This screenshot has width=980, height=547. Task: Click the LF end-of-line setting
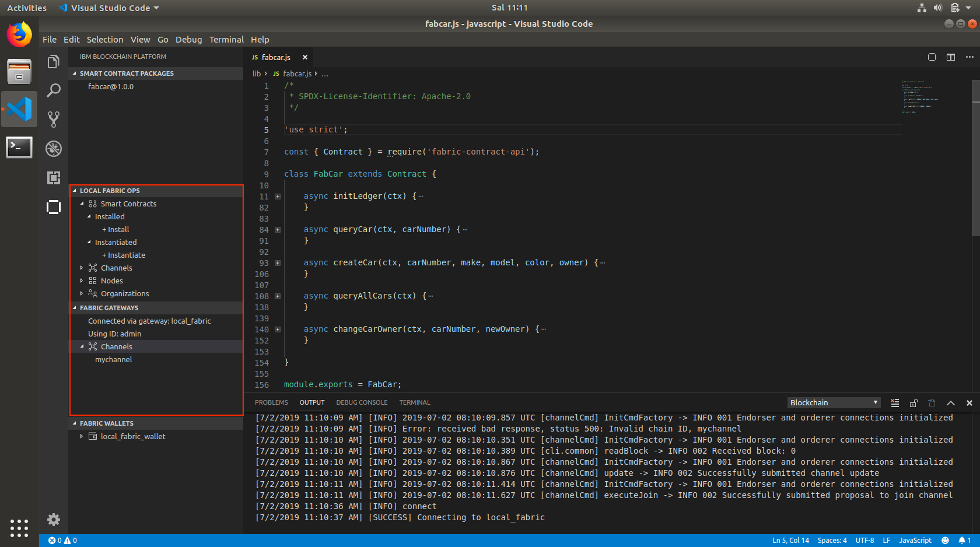(x=887, y=541)
